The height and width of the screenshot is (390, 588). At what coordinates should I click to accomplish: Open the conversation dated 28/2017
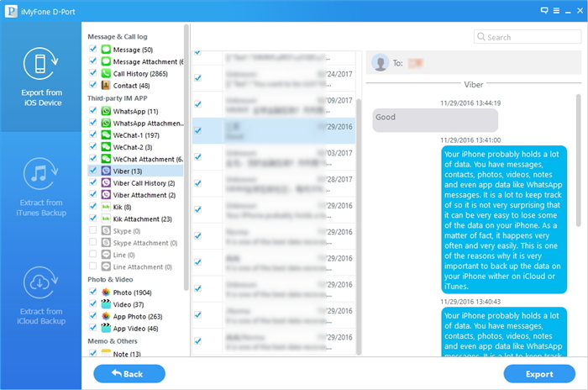coord(274,183)
